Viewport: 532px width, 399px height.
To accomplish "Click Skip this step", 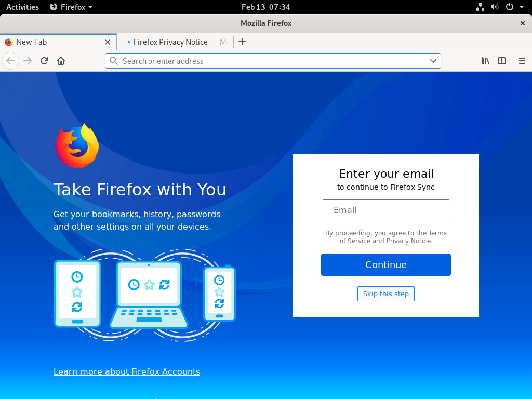I will coord(386,294).
